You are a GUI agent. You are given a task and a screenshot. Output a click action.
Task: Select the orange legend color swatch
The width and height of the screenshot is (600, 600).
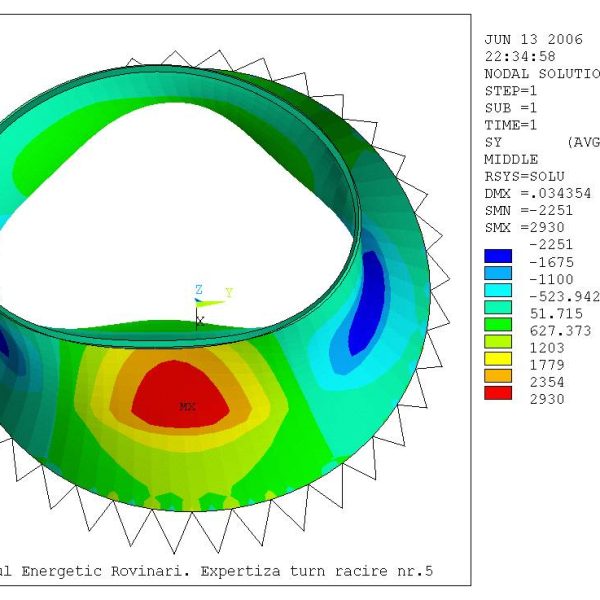coord(497,377)
